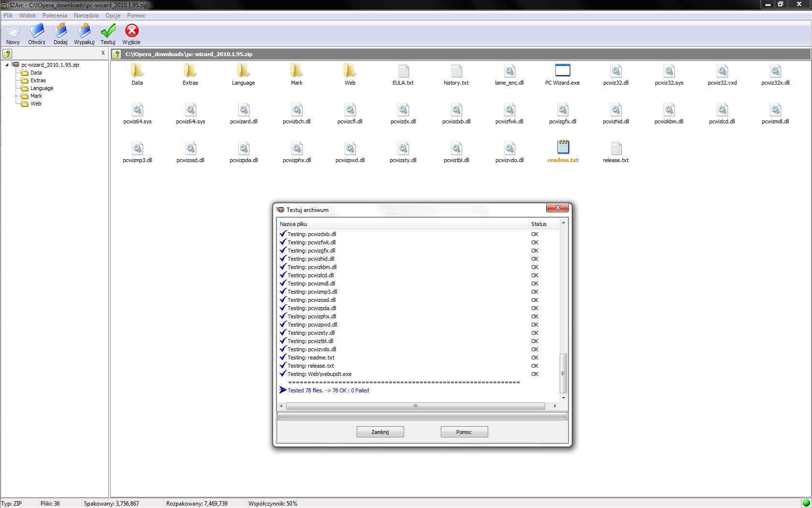Click the test progress bar in the dialog
The width and height of the screenshot is (812, 508).
click(422, 417)
